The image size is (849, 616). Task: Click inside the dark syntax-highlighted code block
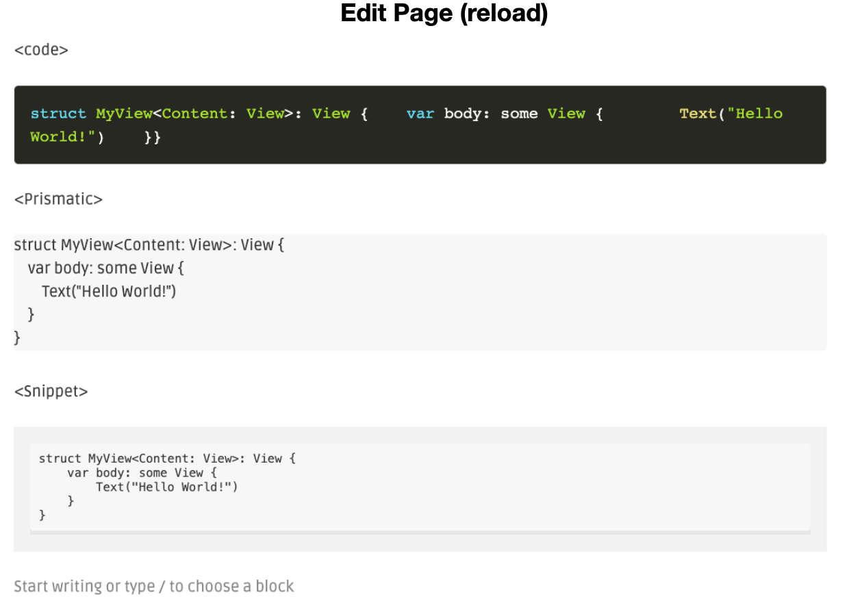click(x=420, y=125)
